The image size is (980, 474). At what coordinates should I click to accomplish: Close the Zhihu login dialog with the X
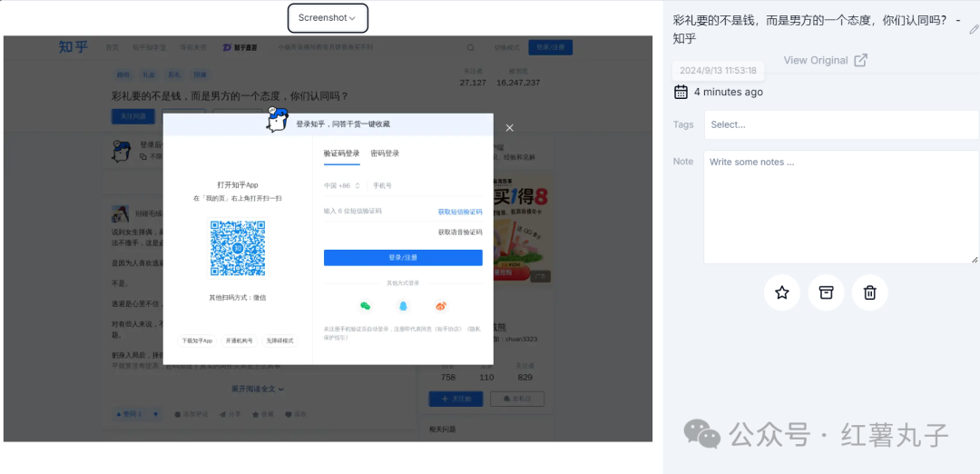[x=509, y=127]
